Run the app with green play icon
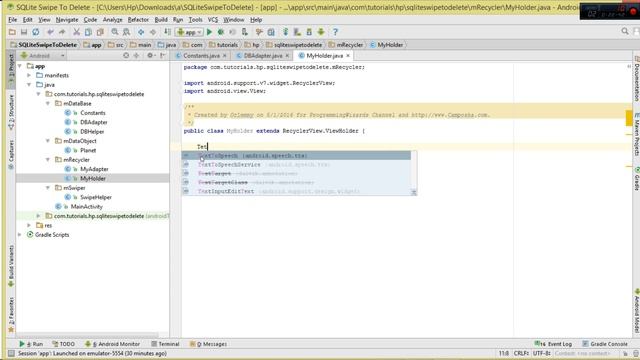 click(209, 32)
